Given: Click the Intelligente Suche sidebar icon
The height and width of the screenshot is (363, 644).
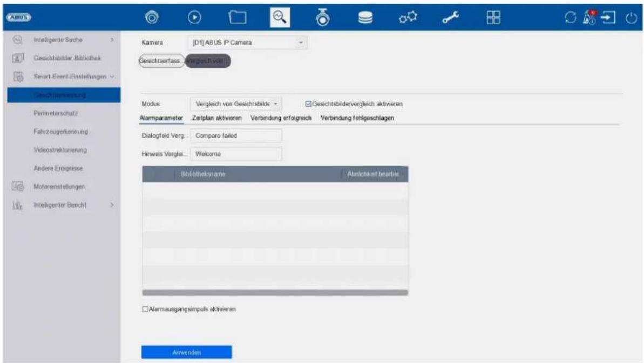Looking at the screenshot, I should coord(17,40).
